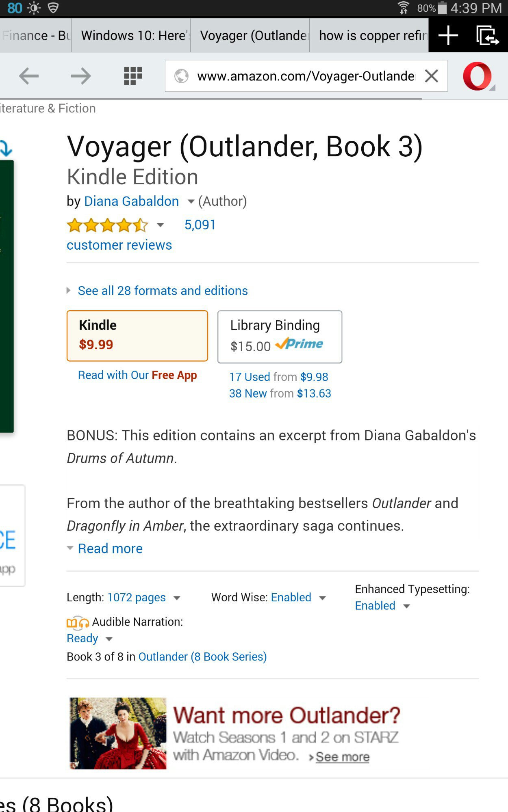
Task: Tap the browser forward arrow
Action: pos(80,76)
